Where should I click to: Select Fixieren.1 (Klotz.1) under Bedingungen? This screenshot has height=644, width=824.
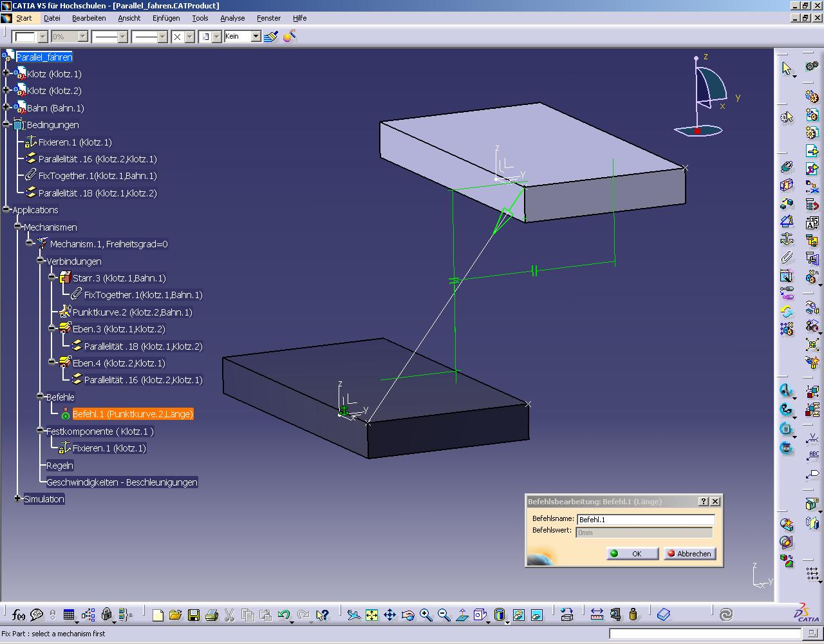tap(75, 142)
